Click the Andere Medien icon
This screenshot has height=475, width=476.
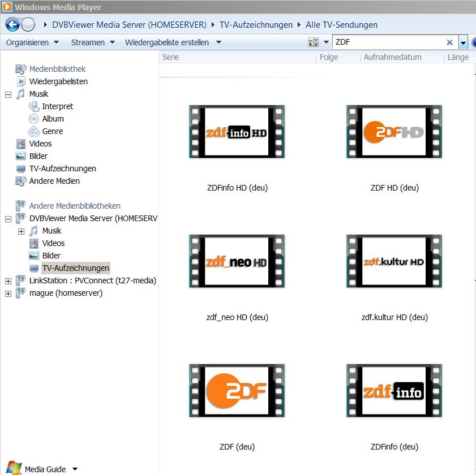21,181
